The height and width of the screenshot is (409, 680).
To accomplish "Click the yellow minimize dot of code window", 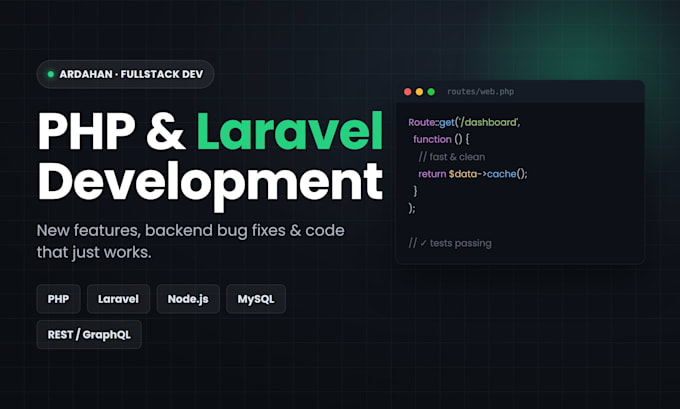I will pyautogui.click(x=419, y=92).
